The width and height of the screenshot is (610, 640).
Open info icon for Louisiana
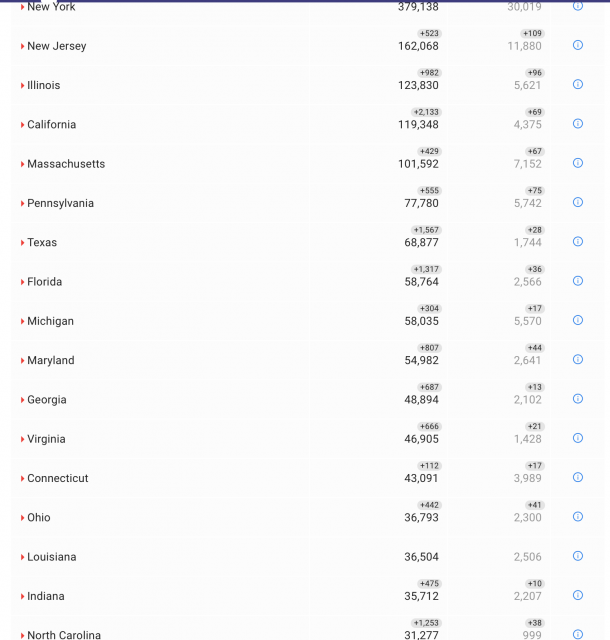tap(578, 556)
